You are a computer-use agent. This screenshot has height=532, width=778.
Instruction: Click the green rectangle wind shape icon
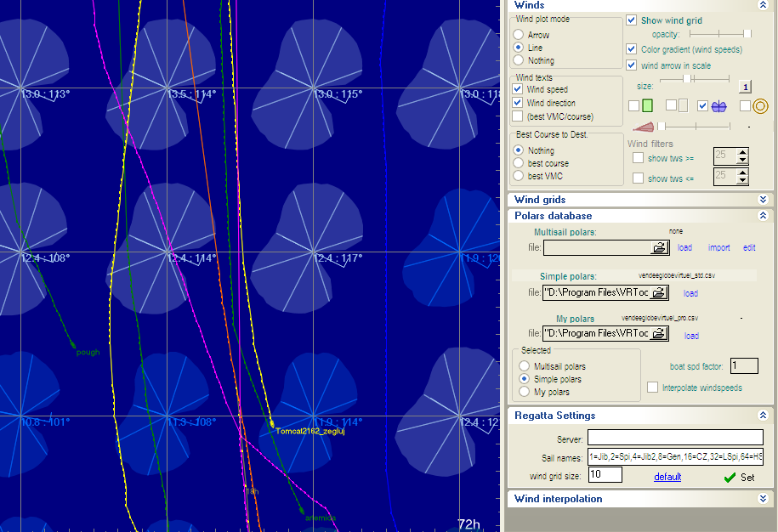point(647,106)
